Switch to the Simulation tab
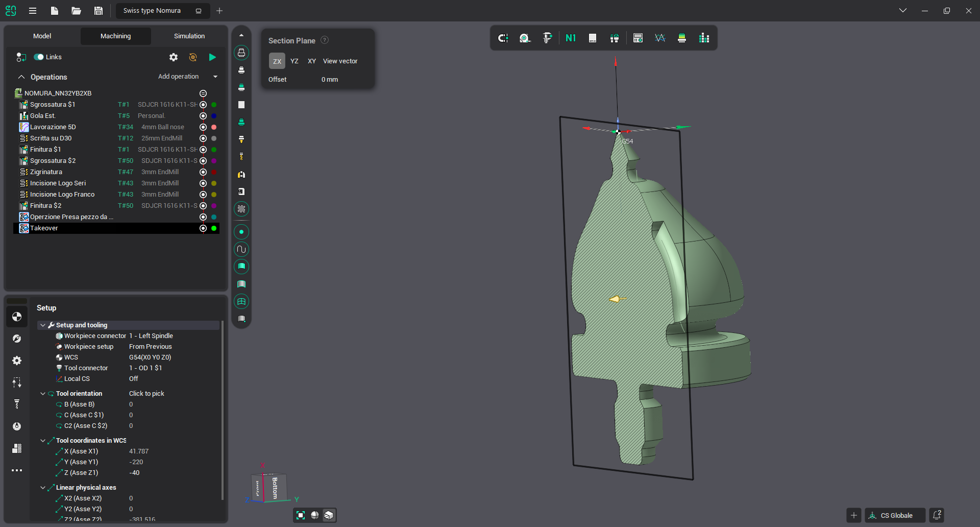Screen dimensions: 980x527 click(189, 36)
